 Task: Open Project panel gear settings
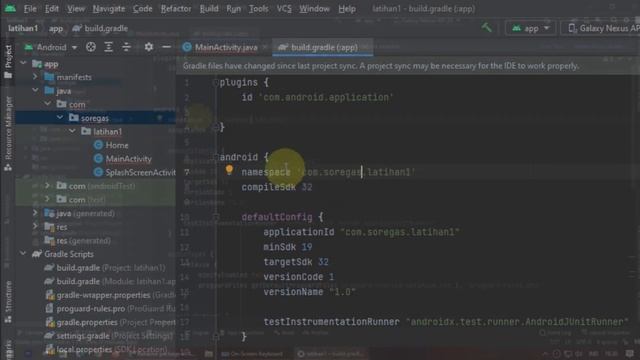[x=149, y=47]
